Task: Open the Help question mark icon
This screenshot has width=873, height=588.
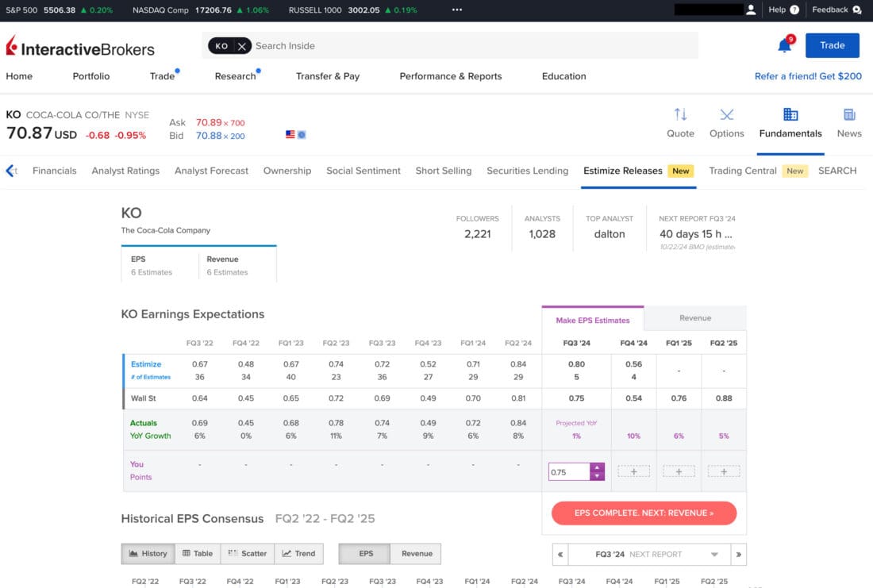Action: [794, 10]
